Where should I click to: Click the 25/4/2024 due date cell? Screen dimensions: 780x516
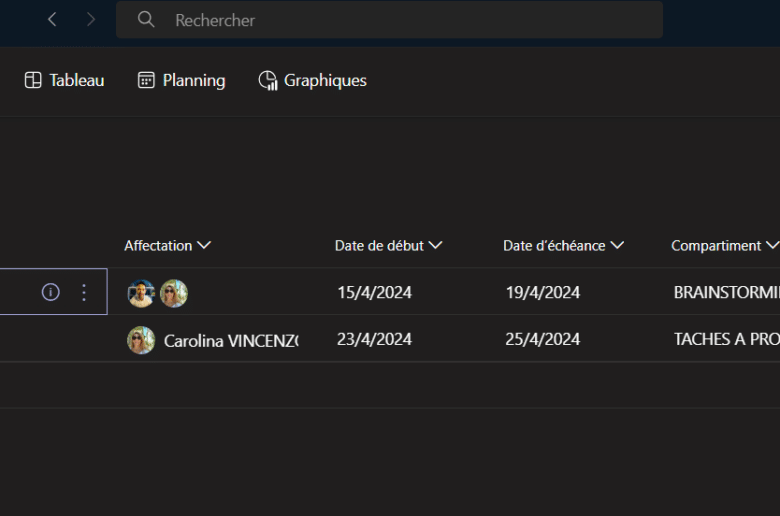(x=542, y=340)
